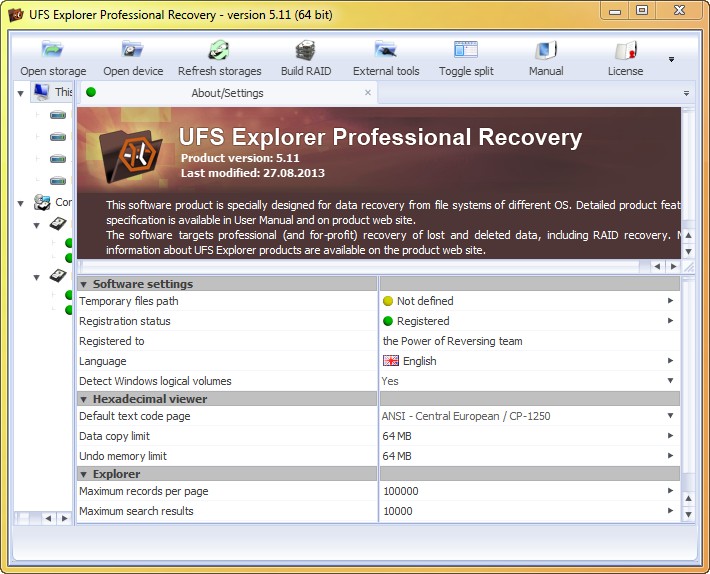Collapse the Hexadecimal viewer section
The height and width of the screenshot is (574, 710).
[84, 399]
